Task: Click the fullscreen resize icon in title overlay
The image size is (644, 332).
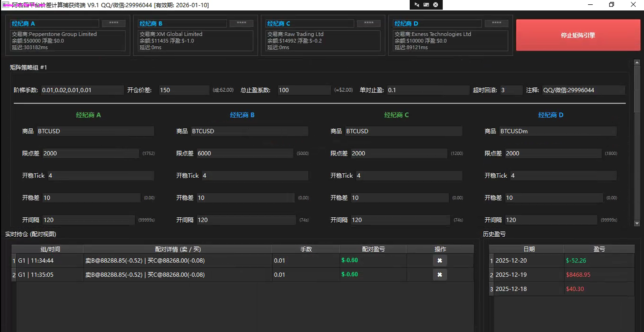Action: pyautogui.click(x=426, y=5)
